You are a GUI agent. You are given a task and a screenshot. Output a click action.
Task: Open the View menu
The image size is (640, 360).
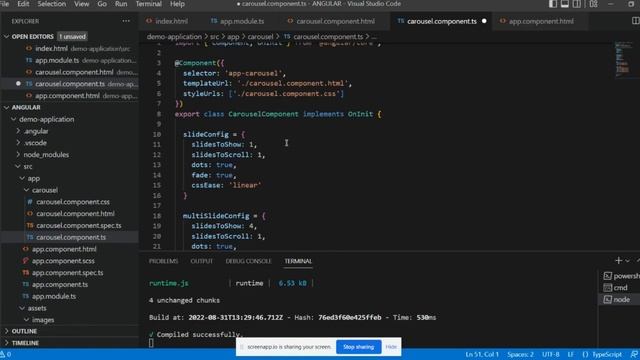[x=82, y=4]
